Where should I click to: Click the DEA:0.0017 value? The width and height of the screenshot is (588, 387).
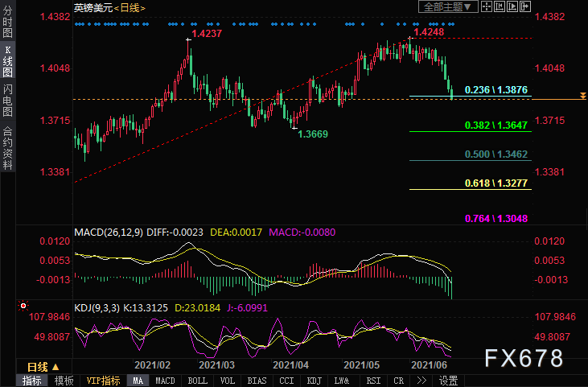(236, 233)
